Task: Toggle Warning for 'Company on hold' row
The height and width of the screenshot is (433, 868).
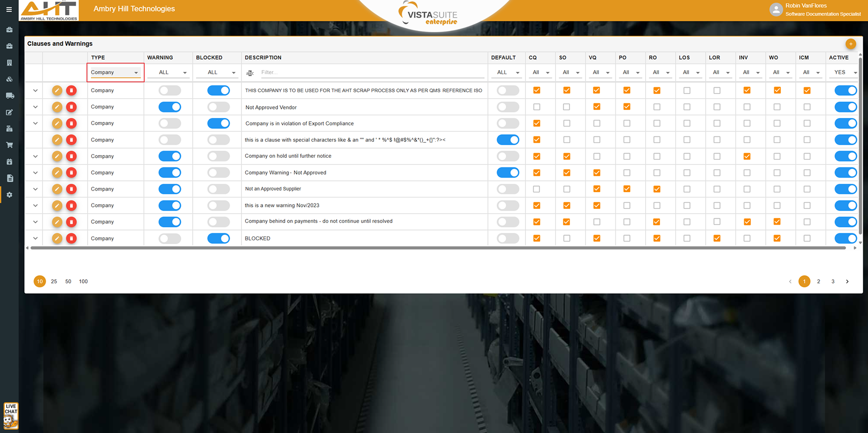Action: [170, 156]
